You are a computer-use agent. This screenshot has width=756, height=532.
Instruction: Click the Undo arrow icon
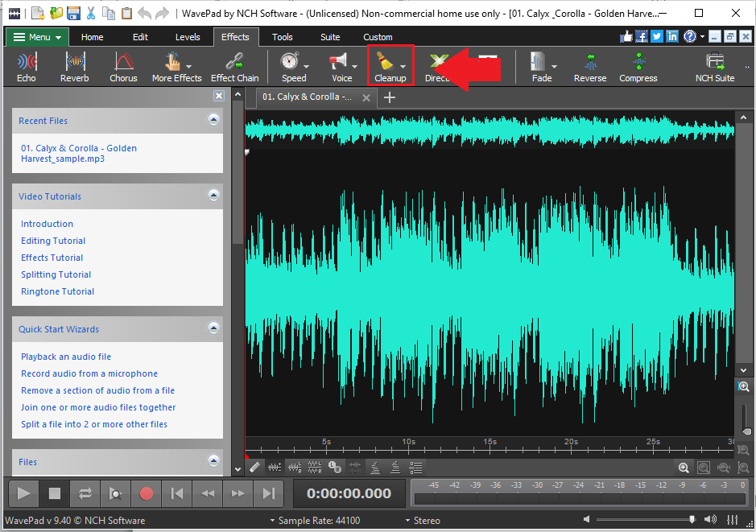click(145, 13)
